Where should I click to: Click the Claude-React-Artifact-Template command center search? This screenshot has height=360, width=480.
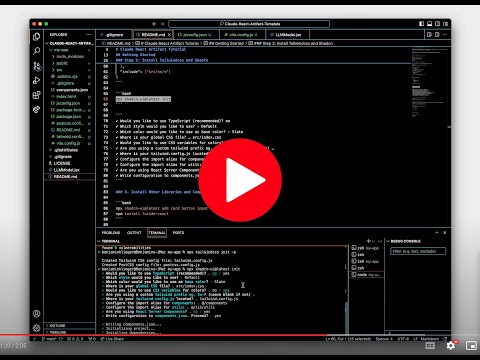pyautogui.click(x=249, y=24)
